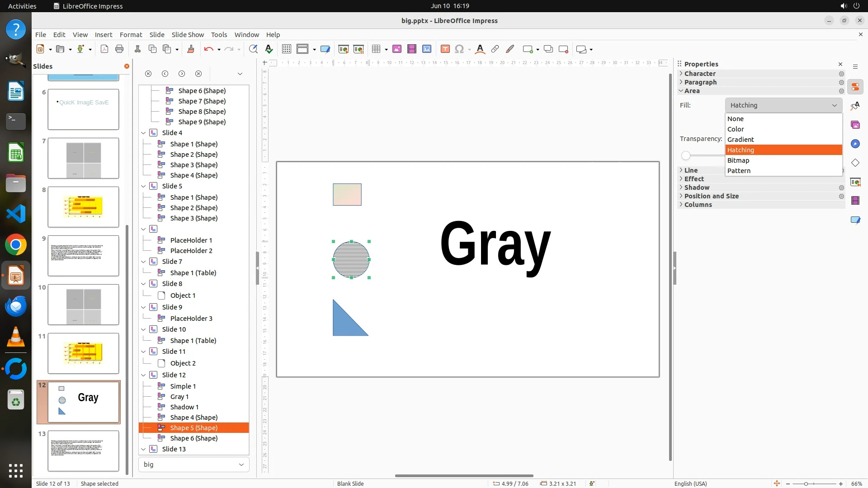Click the transparency slider handle
Screen dimensions: 868x488
pyautogui.click(x=686, y=156)
